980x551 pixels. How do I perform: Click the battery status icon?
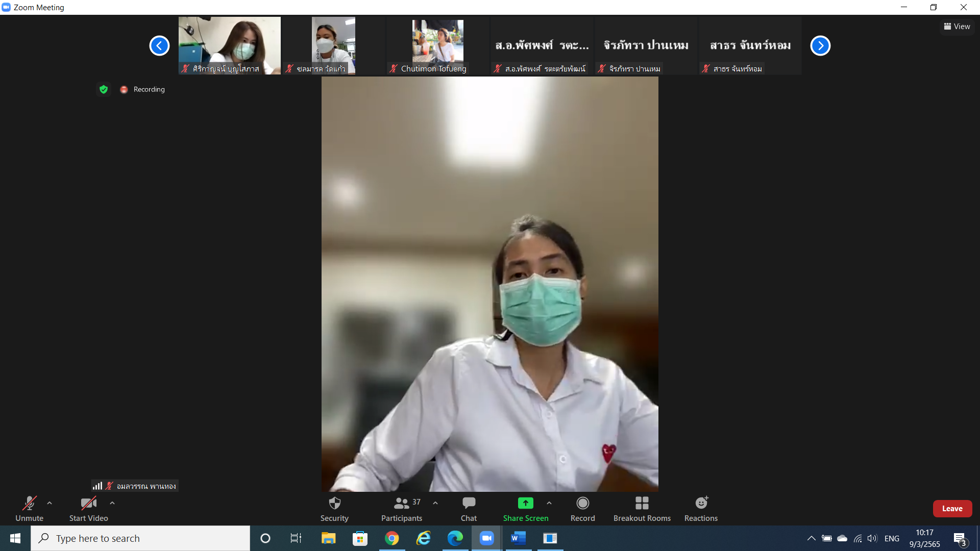point(827,538)
